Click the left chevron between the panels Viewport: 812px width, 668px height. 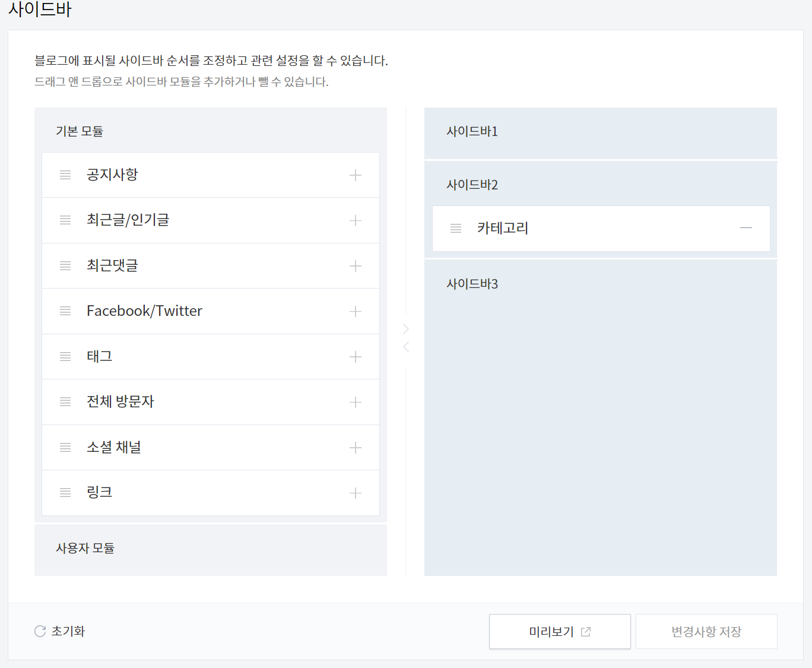[406, 347]
